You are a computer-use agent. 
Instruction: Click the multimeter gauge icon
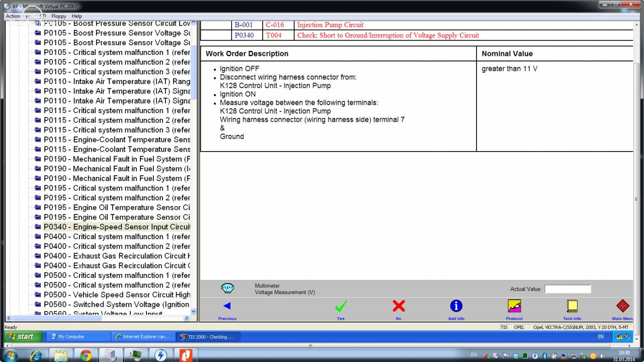click(x=227, y=288)
